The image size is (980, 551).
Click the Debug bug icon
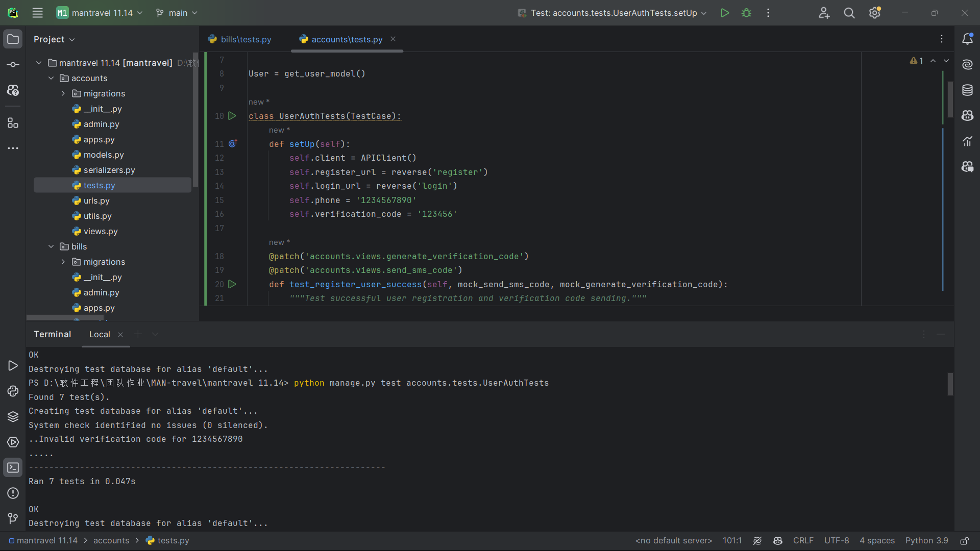[x=746, y=13]
